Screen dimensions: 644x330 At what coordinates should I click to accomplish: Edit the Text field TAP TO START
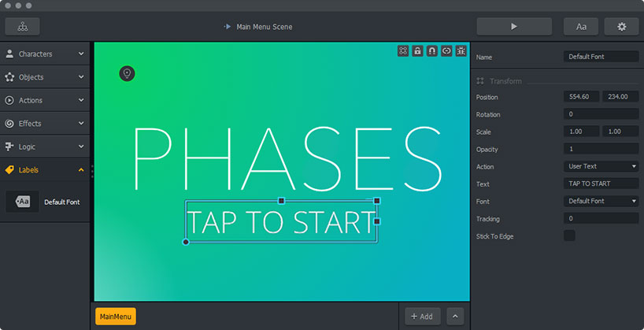pyautogui.click(x=601, y=184)
